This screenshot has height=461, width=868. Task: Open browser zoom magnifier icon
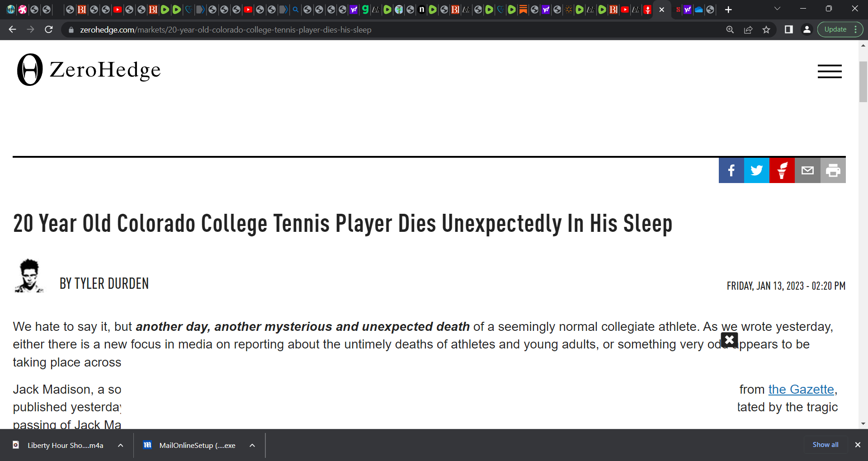tap(730, 29)
